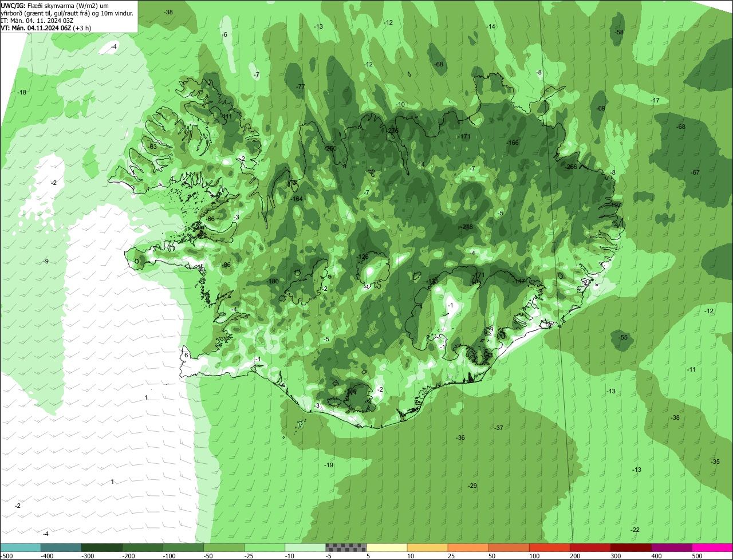Click the -9 value on the map
This screenshot has height=560, width=733.
pos(46,262)
